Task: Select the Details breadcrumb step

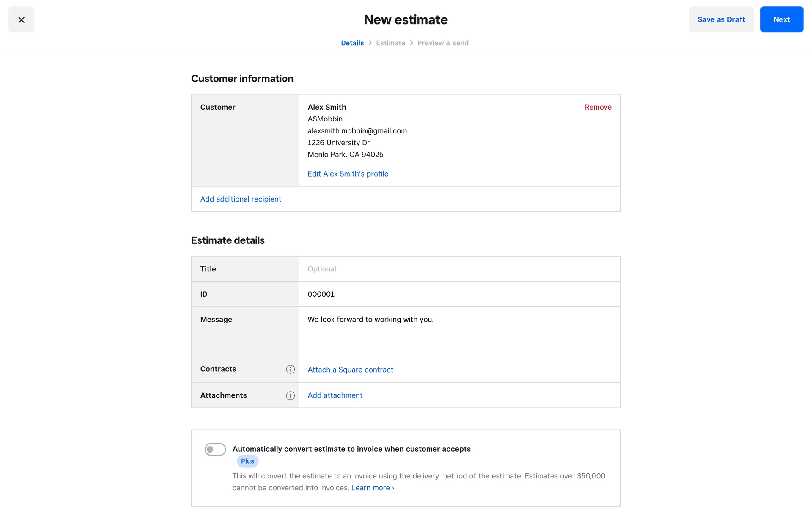Action: [x=352, y=43]
